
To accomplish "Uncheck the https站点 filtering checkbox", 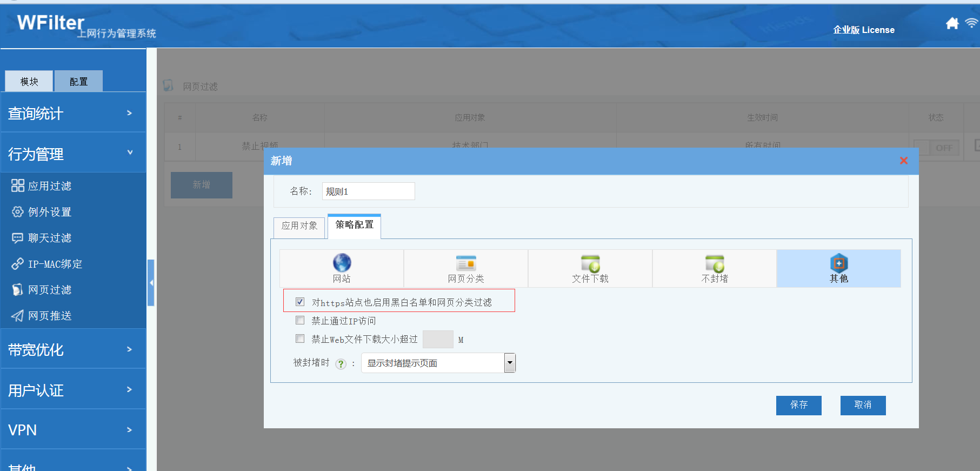I will pos(300,302).
